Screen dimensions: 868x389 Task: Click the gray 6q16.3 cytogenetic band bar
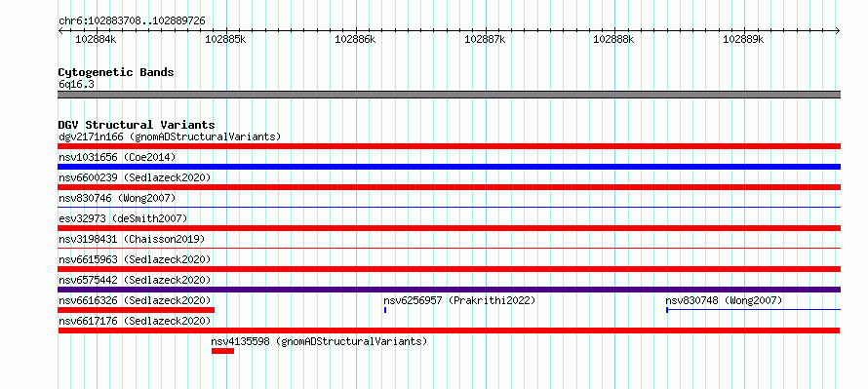(x=449, y=95)
